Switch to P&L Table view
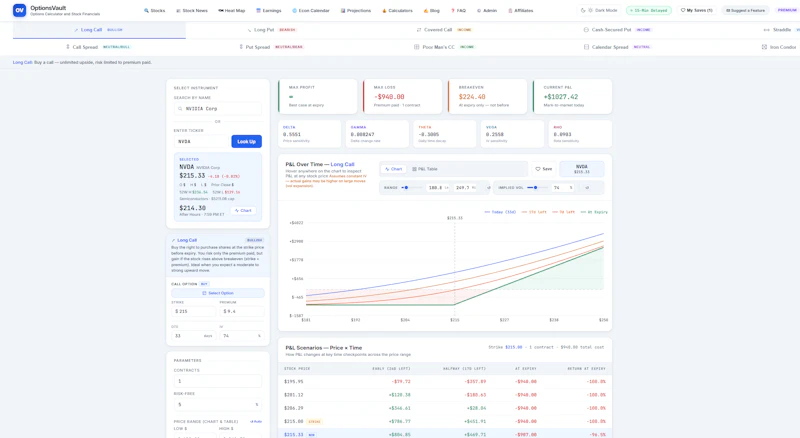 [424, 169]
